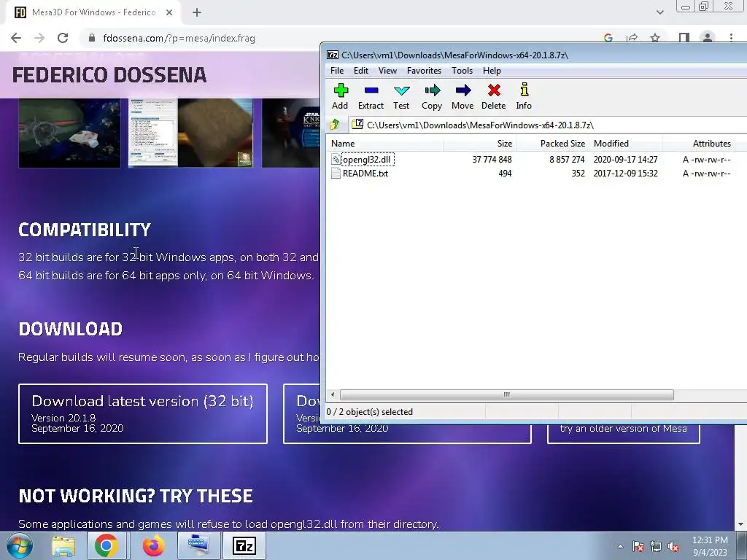The image size is (747, 560).
Task: Open the spaceship game screenshot thumbnail
Action: [69, 133]
